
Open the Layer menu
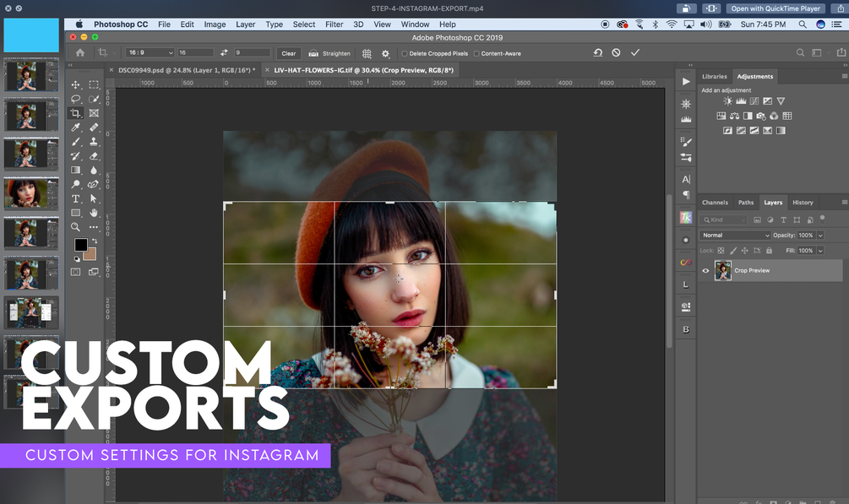click(245, 24)
